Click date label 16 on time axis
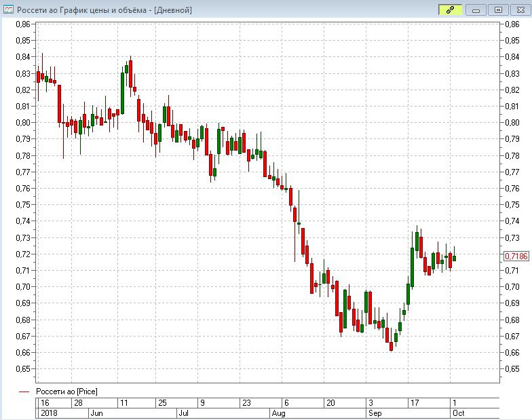This screenshot has height=420, width=532. 45,403
